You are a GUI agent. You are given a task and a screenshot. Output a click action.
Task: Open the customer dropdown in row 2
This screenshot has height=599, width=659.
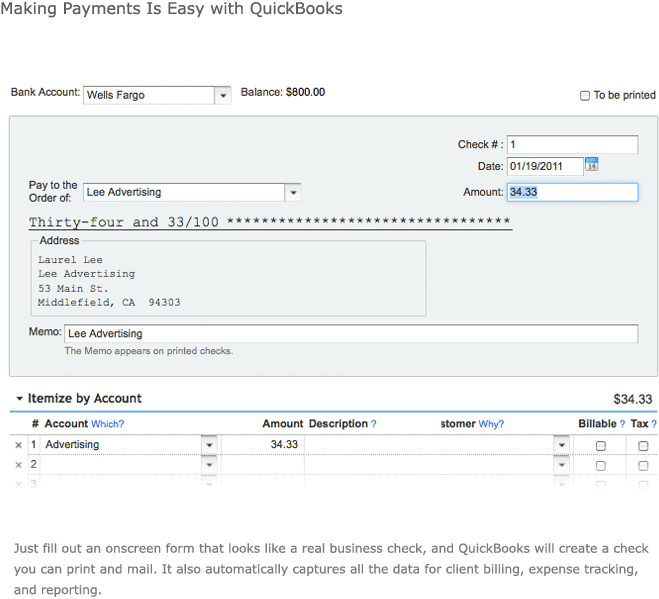point(561,465)
